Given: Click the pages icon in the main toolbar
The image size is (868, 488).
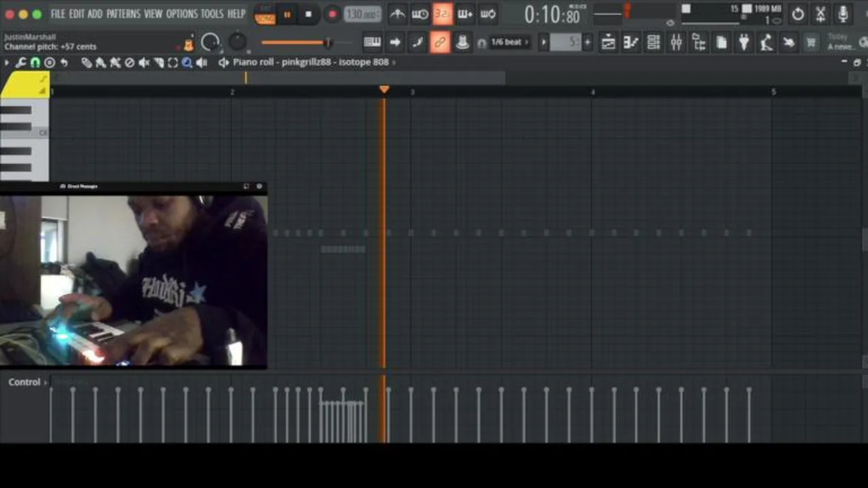Looking at the screenshot, I should point(722,43).
